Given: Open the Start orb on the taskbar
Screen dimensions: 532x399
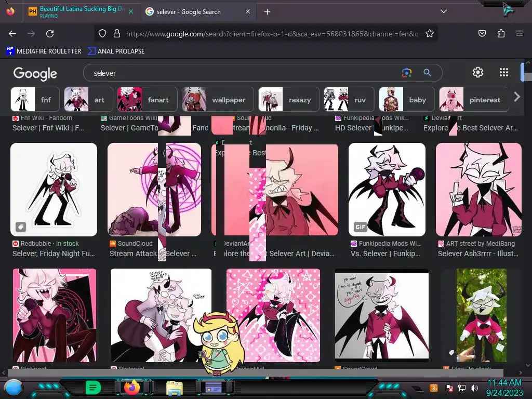Looking at the screenshot, I should (13, 388).
